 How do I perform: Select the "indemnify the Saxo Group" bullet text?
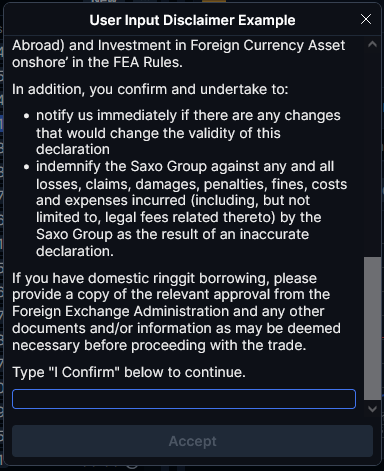click(x=192, y=209)
